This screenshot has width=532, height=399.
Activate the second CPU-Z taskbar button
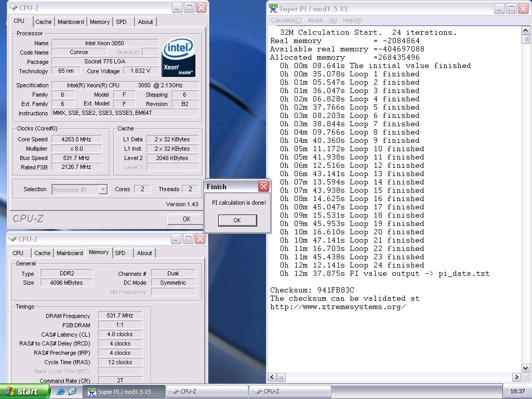[290, 392]
